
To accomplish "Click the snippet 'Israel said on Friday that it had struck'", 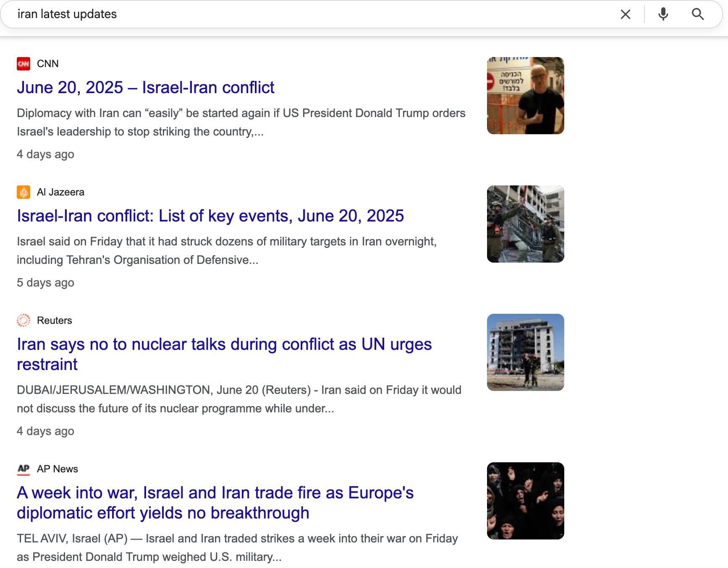I will pyautogui.click(x=227, y=251).
